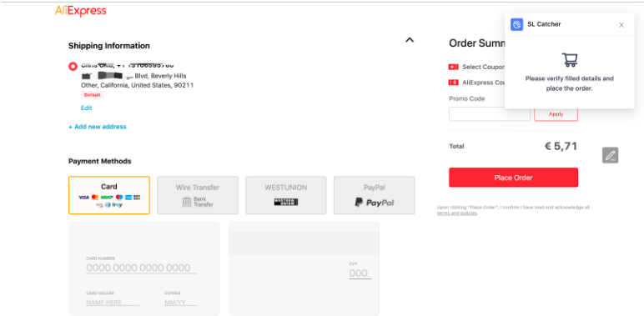The width and height of the screenshot is (644, 316).
Task: Open the terms and policies link
Action: click(456, 213)
